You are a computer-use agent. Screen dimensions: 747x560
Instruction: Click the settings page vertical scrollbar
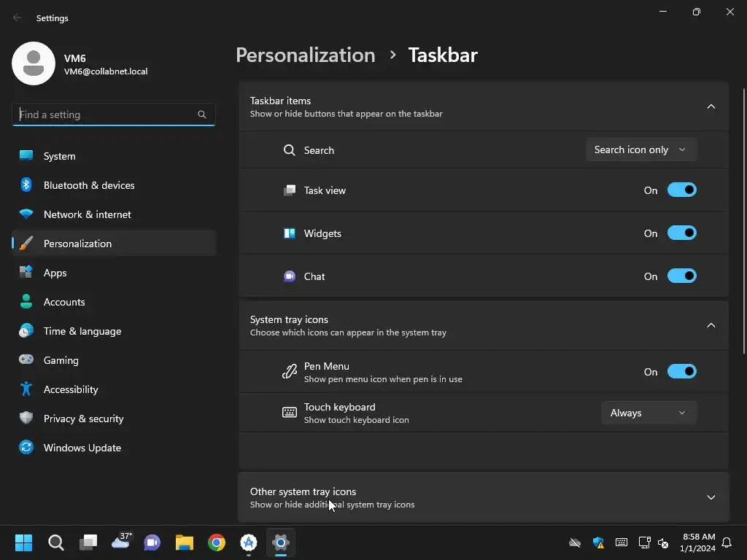coord(743,221)
